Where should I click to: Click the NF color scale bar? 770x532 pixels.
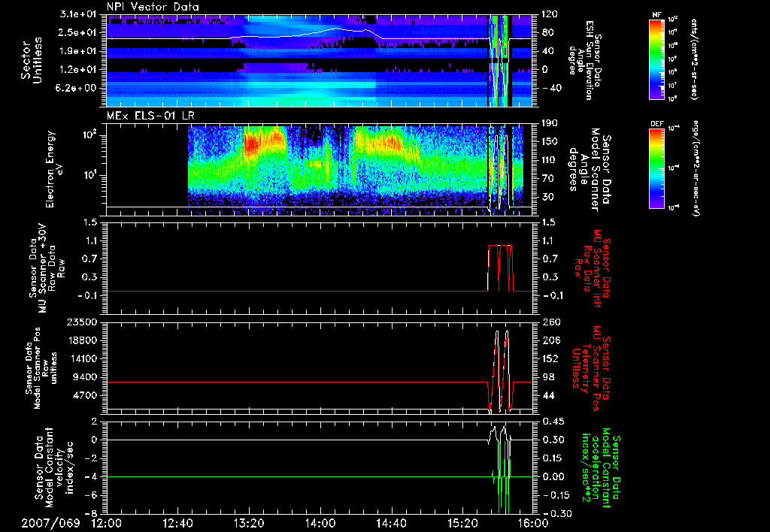tap(656, 59)
